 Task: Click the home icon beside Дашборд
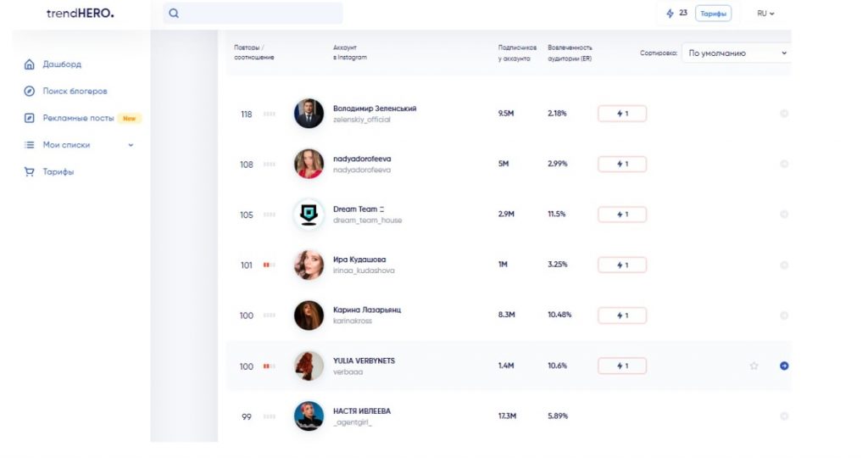click(x=30, y=64)
